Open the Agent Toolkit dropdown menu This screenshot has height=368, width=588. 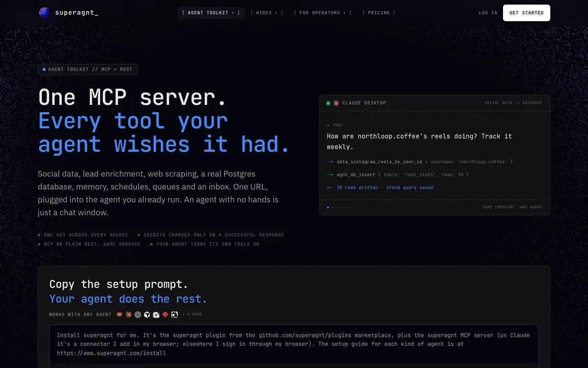[x=211, y=13]
